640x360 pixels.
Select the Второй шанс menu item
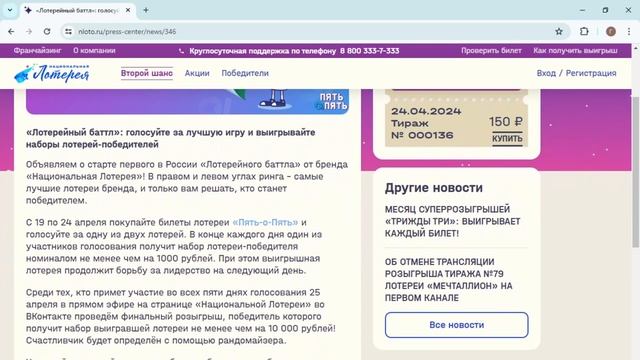coord(147,73)
